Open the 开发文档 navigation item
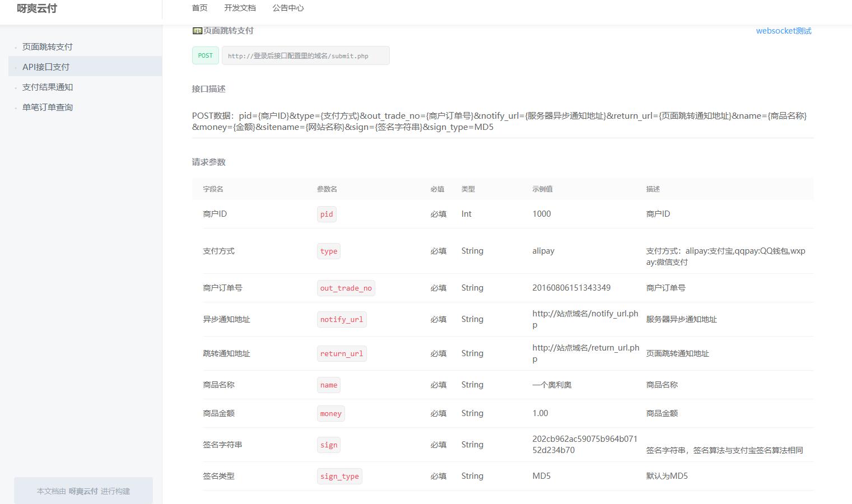 tap(240, 8)
